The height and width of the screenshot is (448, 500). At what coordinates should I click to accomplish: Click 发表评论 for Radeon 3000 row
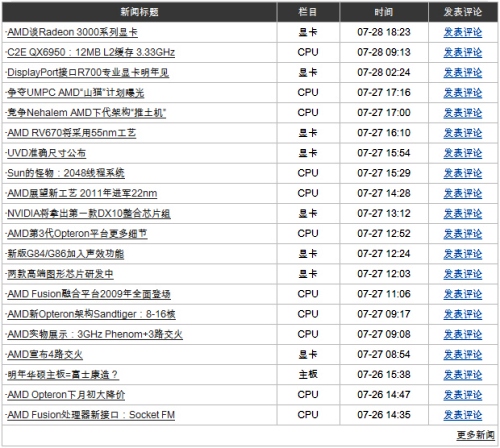click(463, 32)
